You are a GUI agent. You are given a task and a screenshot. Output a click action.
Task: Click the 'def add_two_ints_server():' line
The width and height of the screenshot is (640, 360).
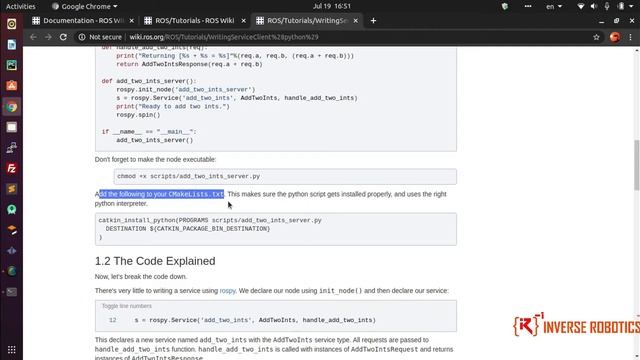(x=149, y=81)
